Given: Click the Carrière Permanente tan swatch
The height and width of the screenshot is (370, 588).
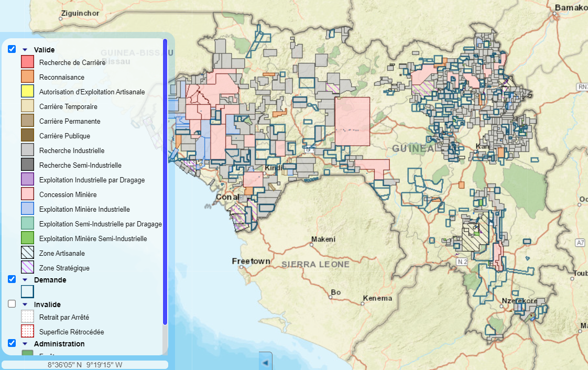Looking at the screenshot, I should pos(27,121).
